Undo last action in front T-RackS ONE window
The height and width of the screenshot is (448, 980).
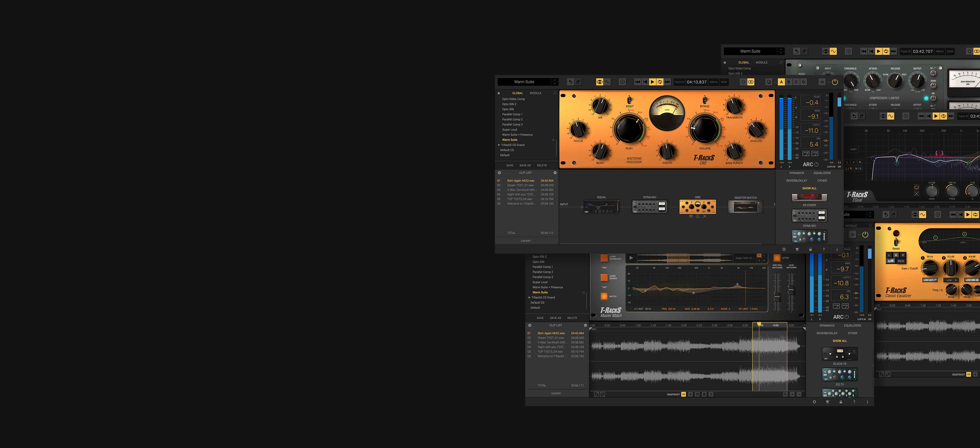click(x=570, y=82)
